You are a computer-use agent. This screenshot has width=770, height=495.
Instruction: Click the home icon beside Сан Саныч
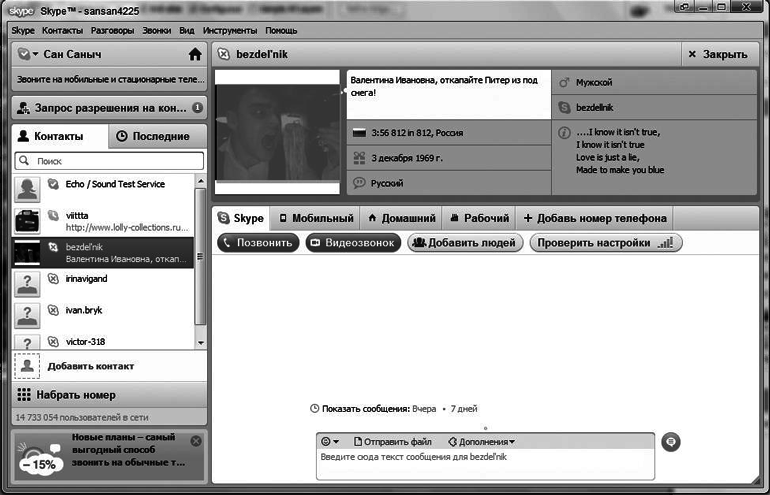pos(195,54)
